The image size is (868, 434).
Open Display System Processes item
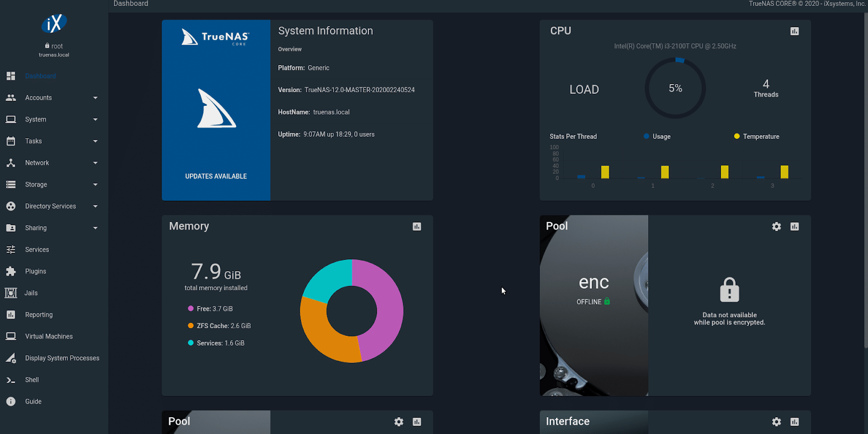(54, 358)
